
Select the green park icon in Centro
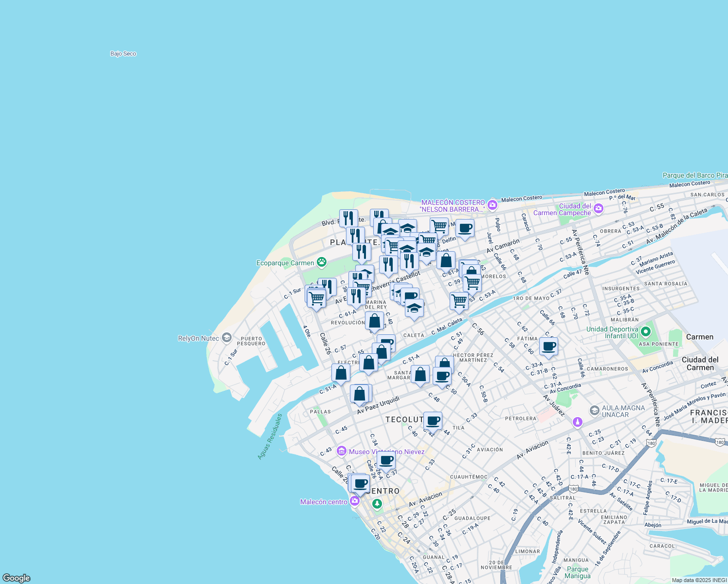coord(377,504)
